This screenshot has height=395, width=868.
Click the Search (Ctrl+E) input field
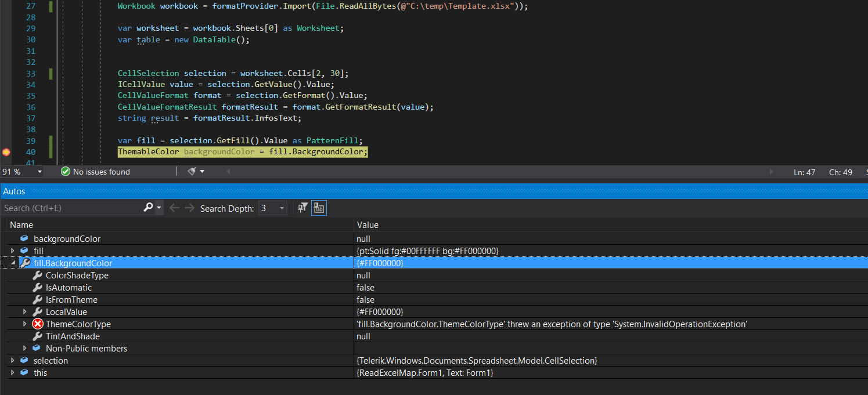click(x=71, y=208)
